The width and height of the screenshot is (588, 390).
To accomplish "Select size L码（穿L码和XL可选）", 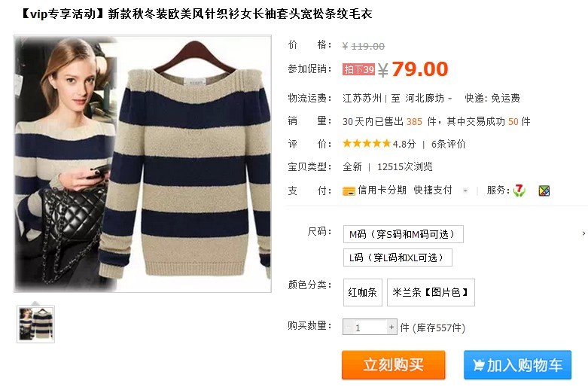I will coord(398,257).
